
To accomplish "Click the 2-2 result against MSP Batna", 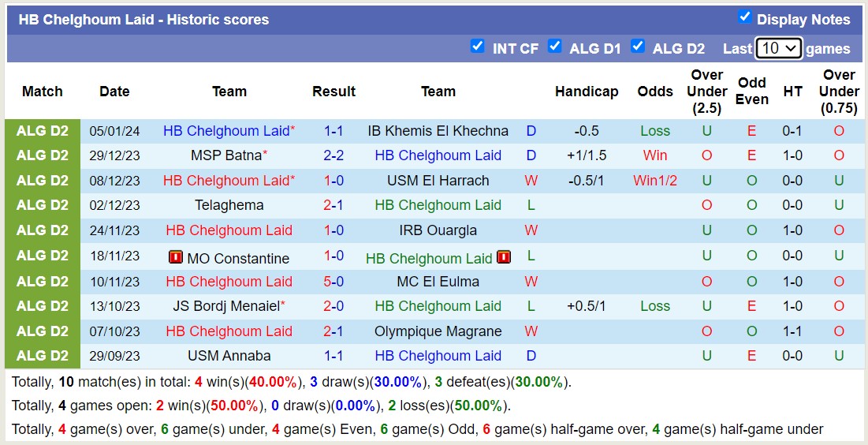I will click(x=333, y=155).
